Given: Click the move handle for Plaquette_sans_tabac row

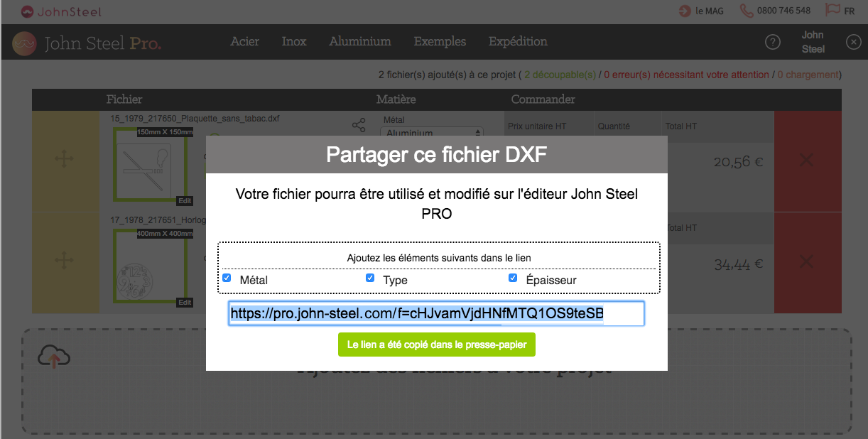Looking at the screenshot, I should click(65, 160).
